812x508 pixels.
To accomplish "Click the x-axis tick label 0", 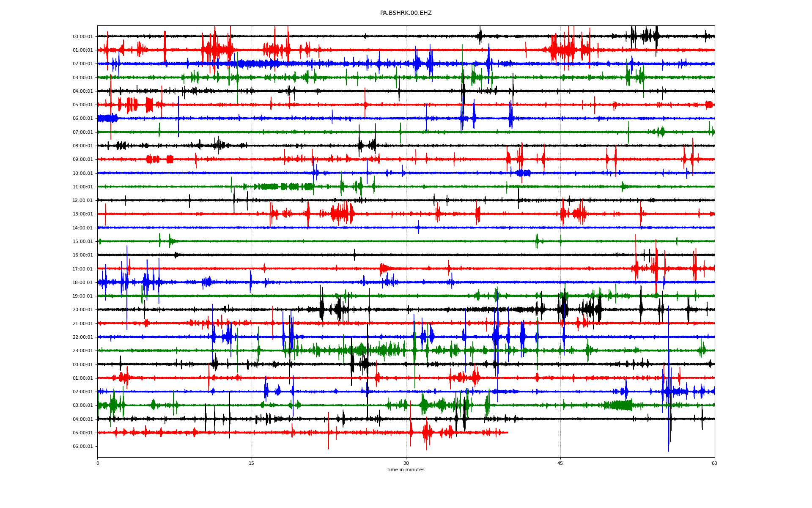I will click(98, 463).
